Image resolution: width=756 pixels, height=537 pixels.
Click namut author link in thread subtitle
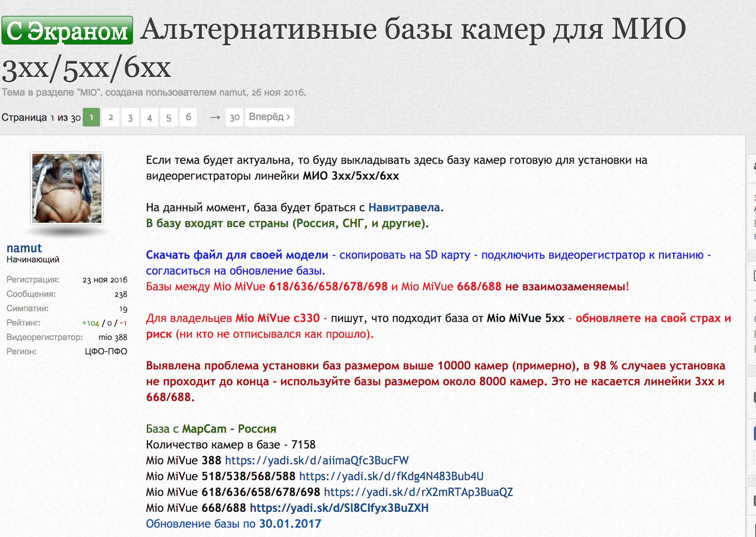pos(232,92)
